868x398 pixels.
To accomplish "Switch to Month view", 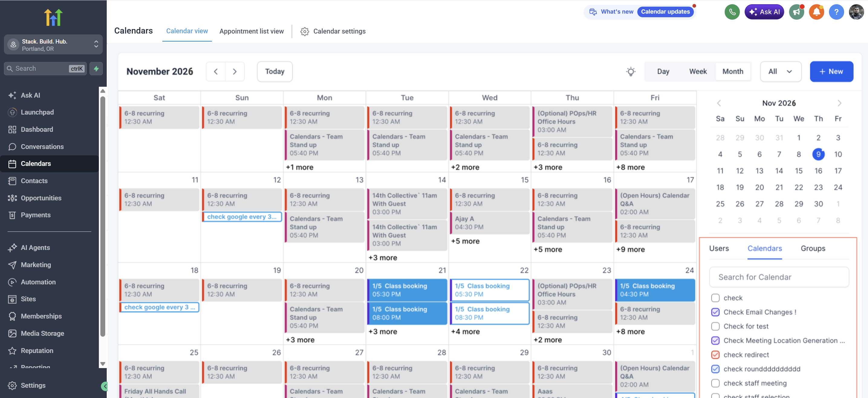I will (x=733, y=71).
